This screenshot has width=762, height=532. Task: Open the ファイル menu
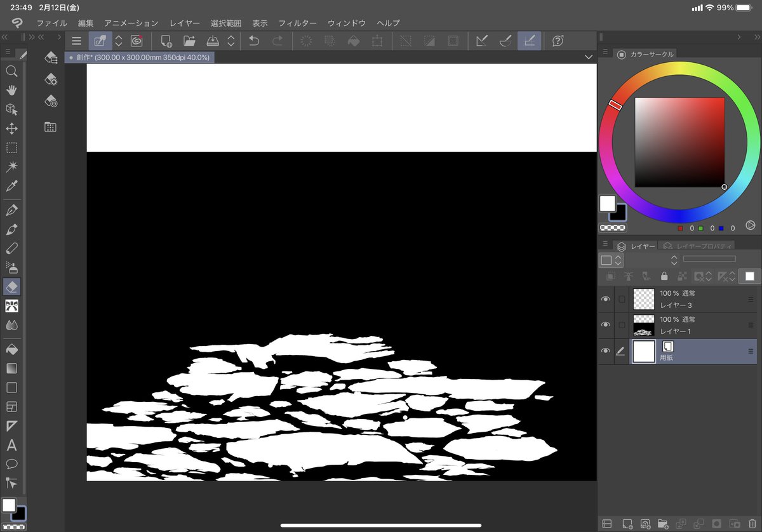click(x=51, y=23)
